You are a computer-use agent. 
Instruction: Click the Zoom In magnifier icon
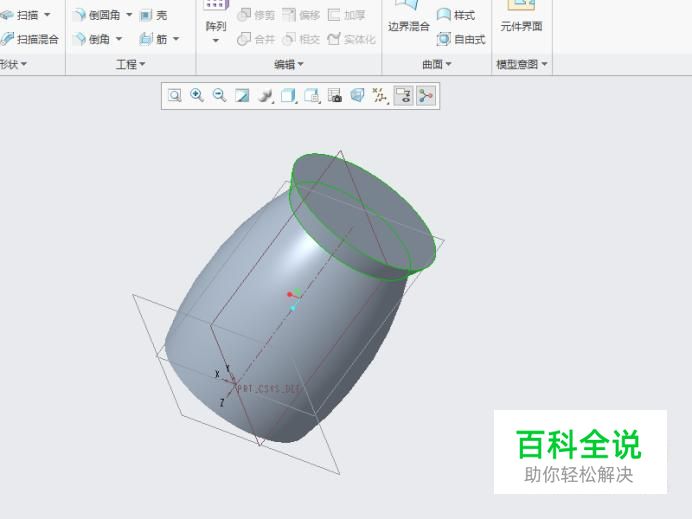point(197,95)
